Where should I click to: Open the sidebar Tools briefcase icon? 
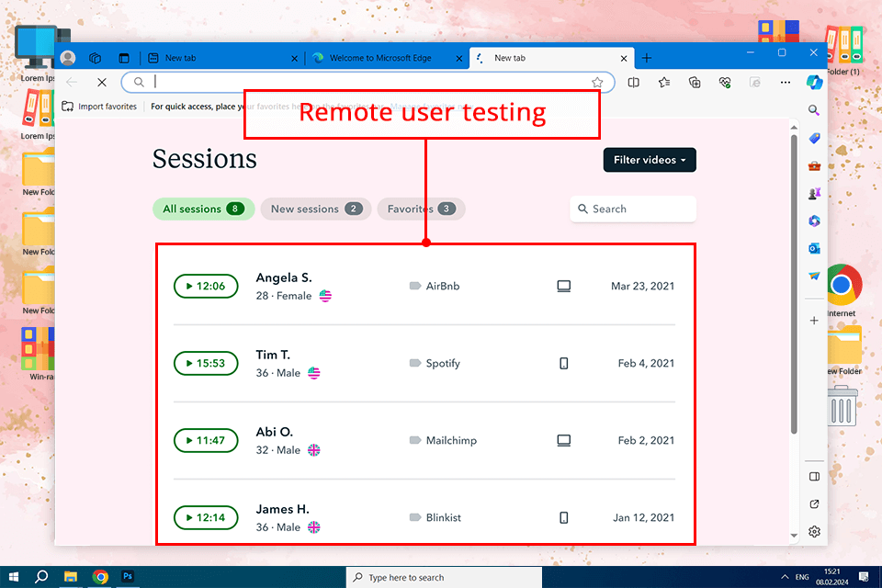coord(815,166)
